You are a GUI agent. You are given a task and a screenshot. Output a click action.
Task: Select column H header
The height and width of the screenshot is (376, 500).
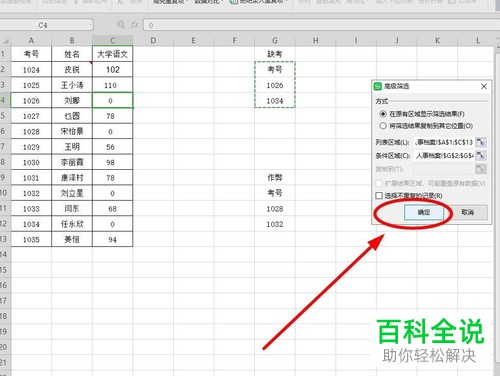[x=315, y=41]
